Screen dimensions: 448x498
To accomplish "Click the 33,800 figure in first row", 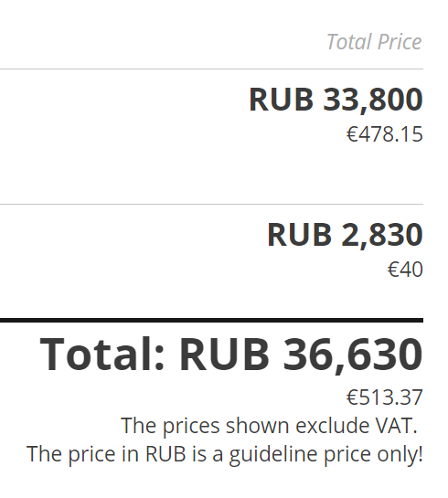I will [x=373, y=100].
